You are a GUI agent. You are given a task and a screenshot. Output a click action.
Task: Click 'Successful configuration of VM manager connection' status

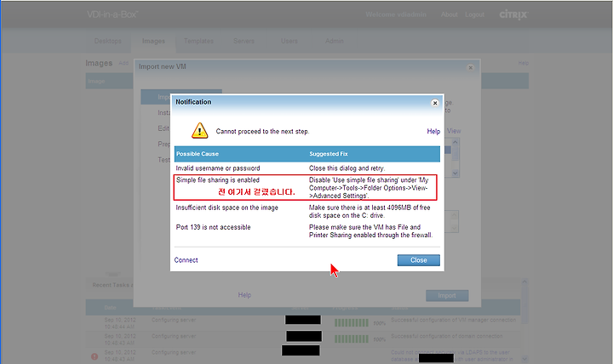pos(454,320)
